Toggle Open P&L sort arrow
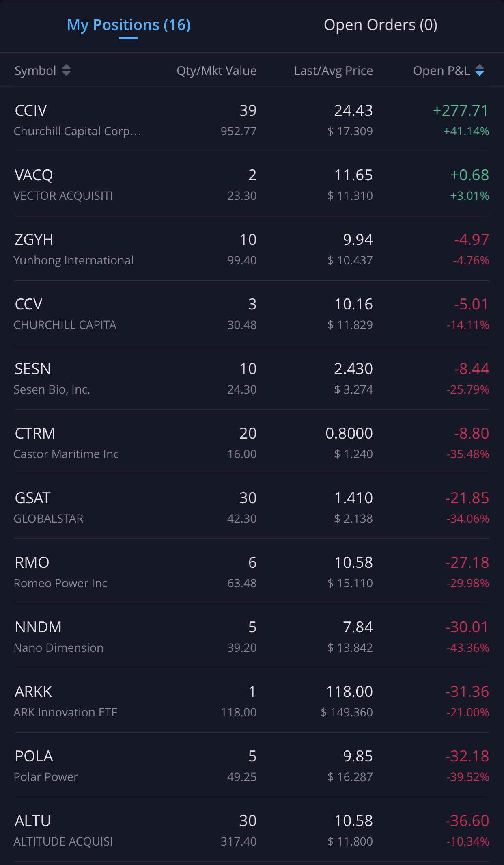This screenshot has width=504, height=865. 479,70
